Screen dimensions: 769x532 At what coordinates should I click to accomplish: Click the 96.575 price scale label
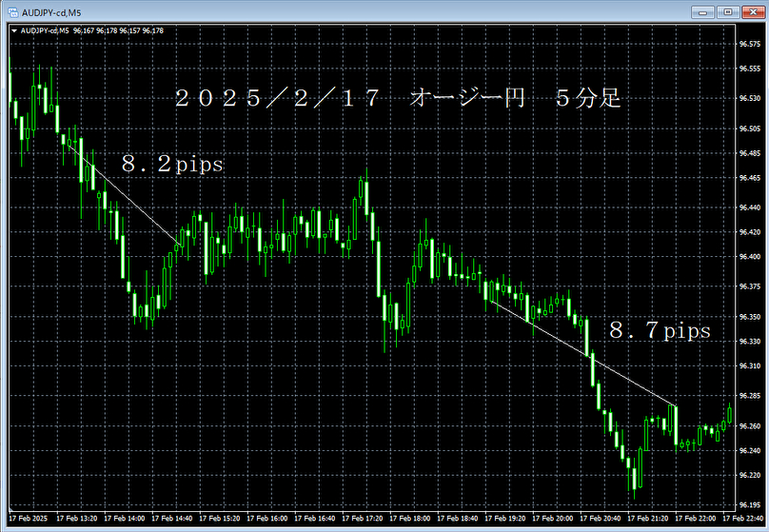click(750, 44)
